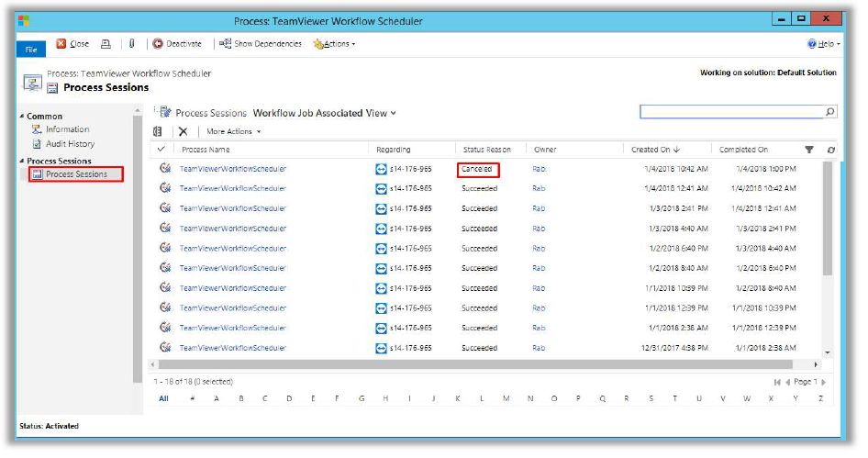This screenshot has height=458, width=868.
Task: Refresh the process sessions grid
Action: coord(831,150)
